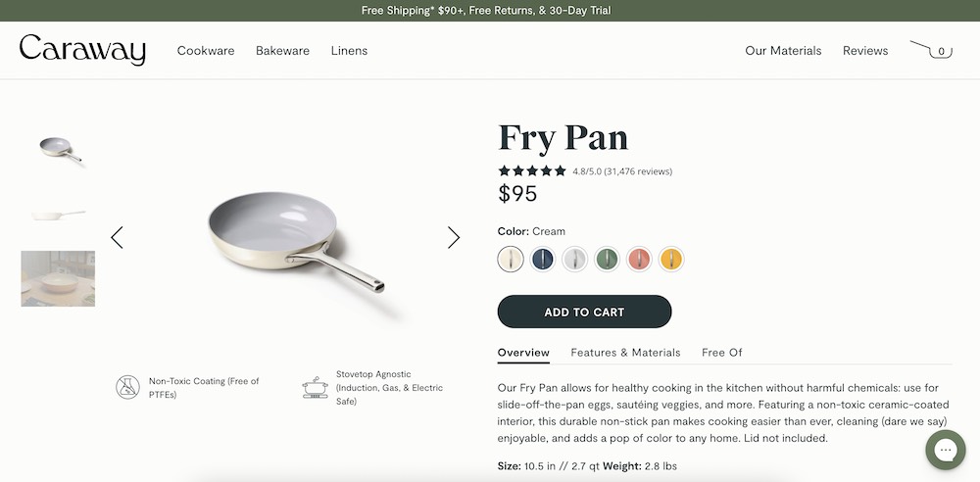980x482 pixels.
Task: Open the Reviews link
Action: 865,51
